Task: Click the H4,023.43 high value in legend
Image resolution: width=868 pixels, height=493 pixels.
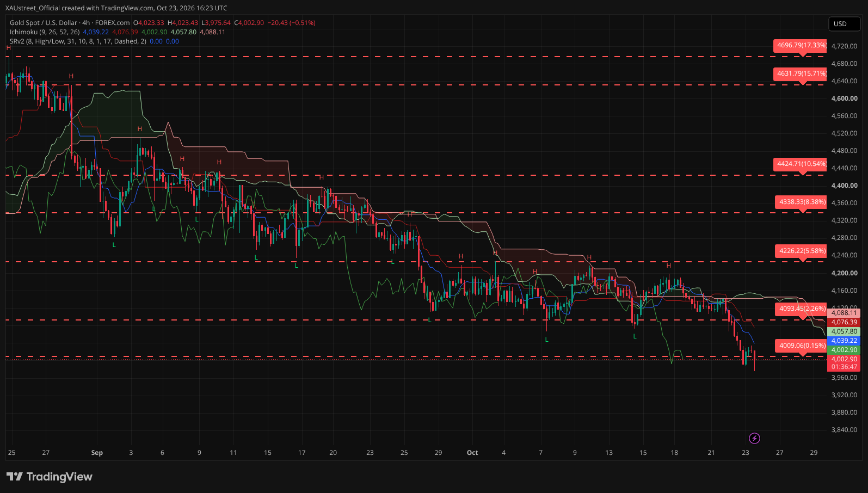Action: (x=183, y=23)
